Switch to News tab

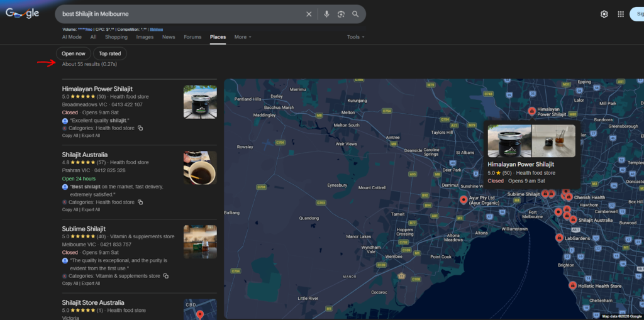(169, 37)
